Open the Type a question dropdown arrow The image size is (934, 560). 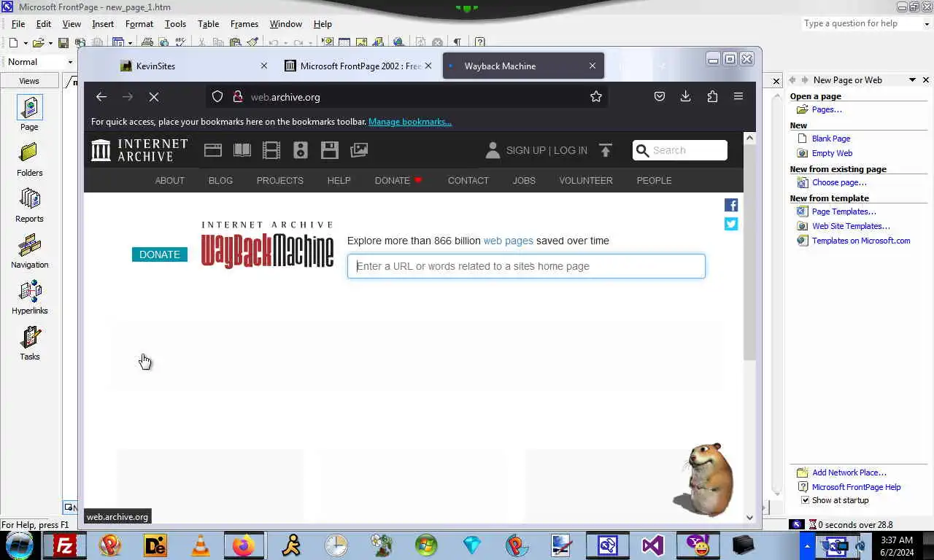[x=926, y=23]
